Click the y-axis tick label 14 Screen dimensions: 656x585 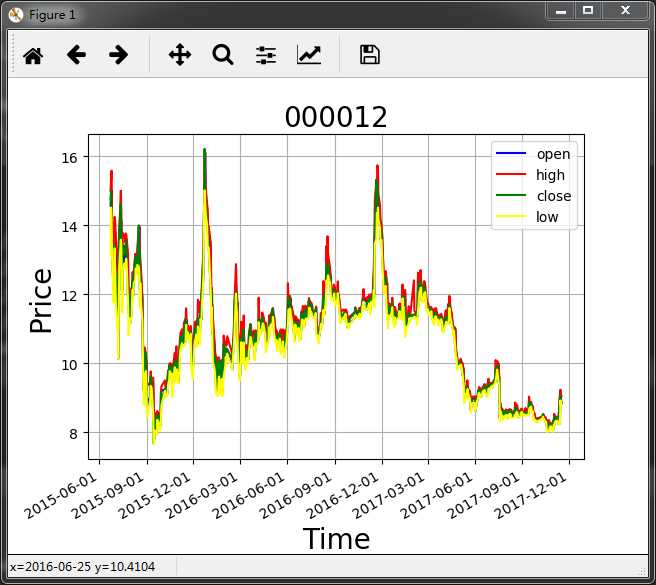coord(69,227)
